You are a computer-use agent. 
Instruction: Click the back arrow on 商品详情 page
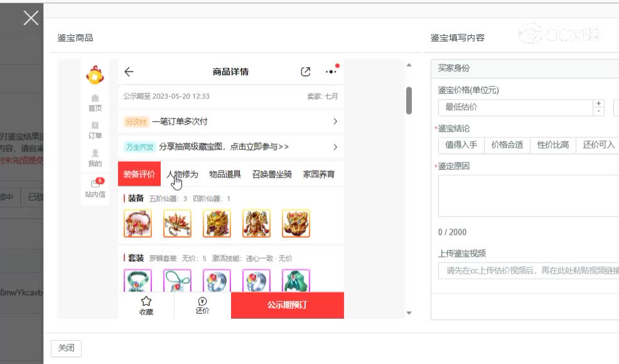129,72
